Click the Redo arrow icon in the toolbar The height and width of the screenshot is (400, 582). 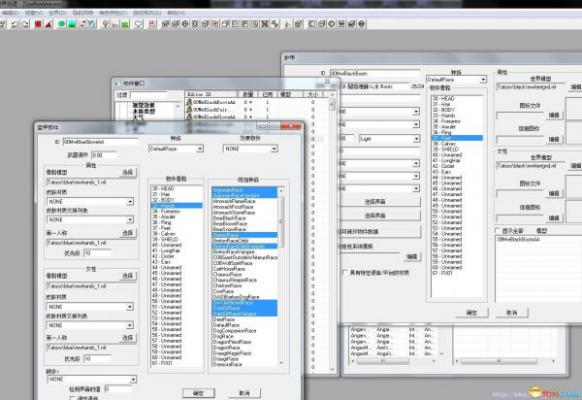pos(25,24)
